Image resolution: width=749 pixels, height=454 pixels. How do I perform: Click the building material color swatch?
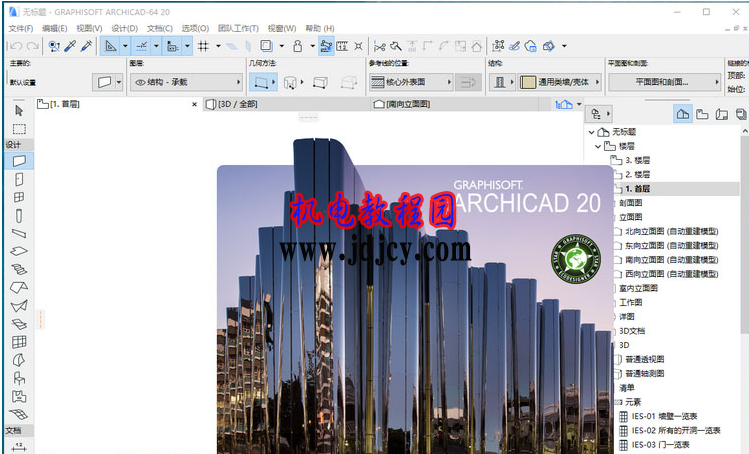coord(527,82)
